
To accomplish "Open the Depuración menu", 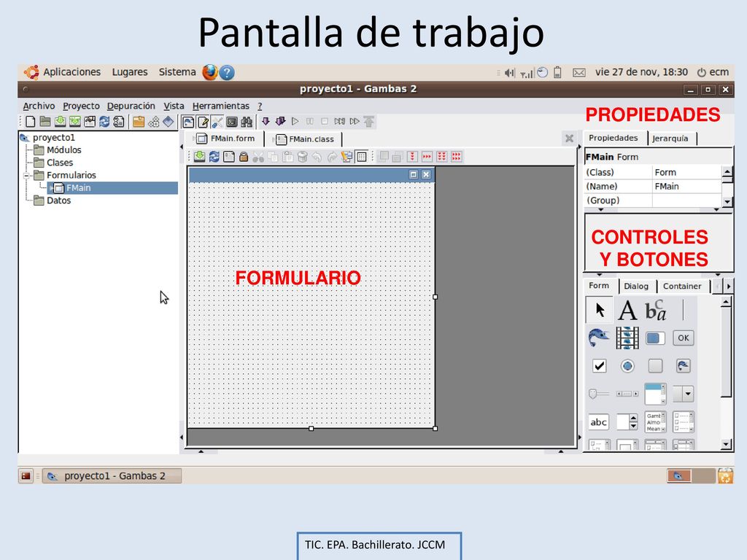I will point(131,106).
